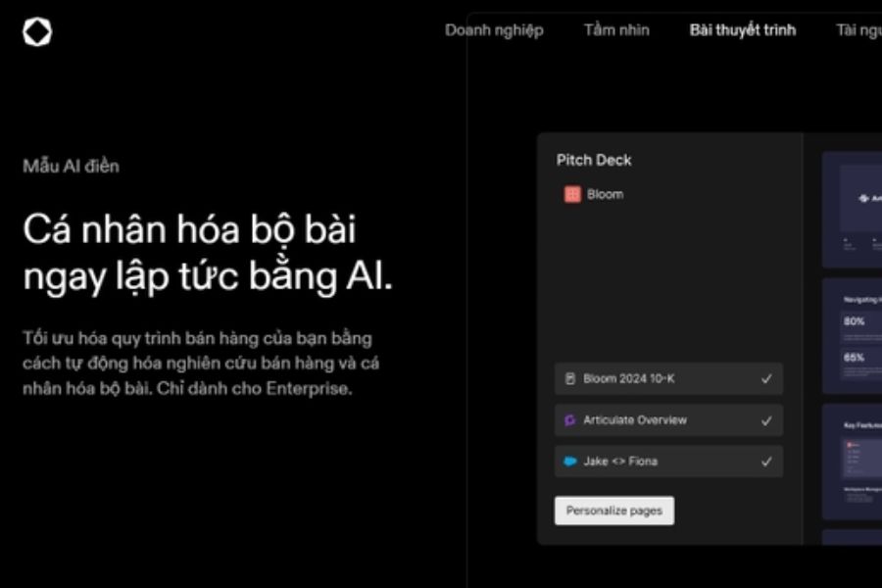This screenshot has width=882, height=588.
Task: Click the Mẫu AI điền label
Action: pos(71,166)
